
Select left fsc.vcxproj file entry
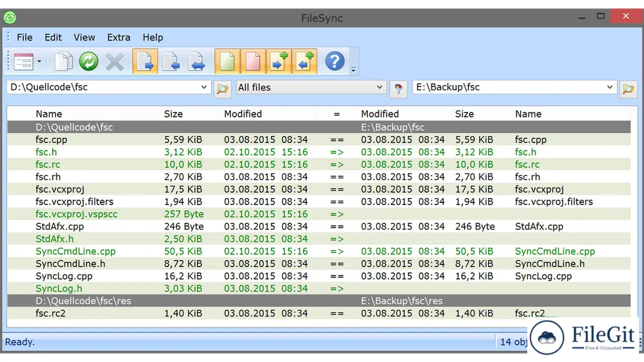point(60,189)
